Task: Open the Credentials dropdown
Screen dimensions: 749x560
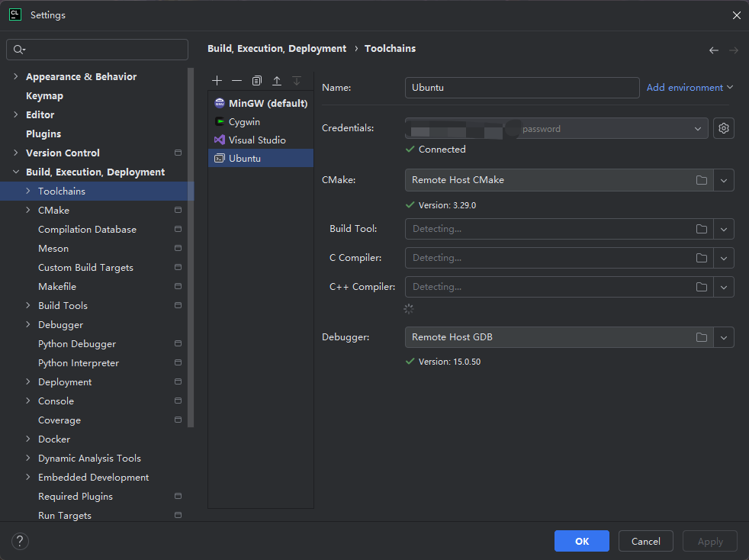Action: (697, 129)
